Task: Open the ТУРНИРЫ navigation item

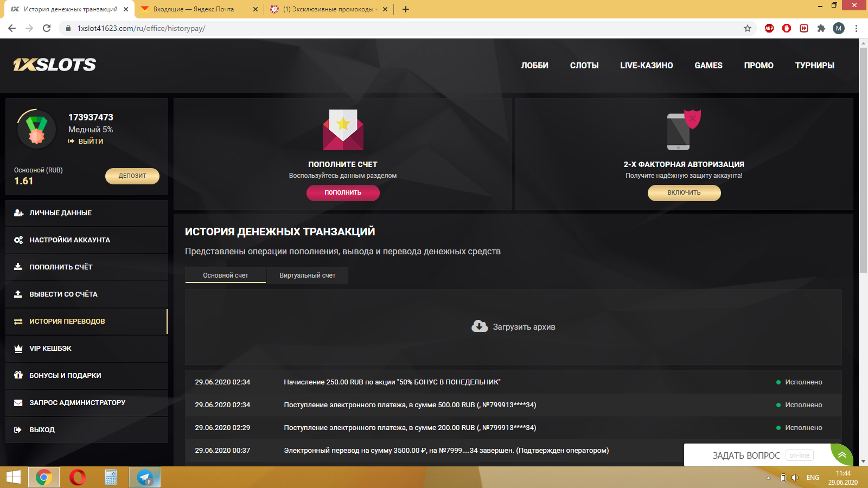Action: (x=815, y=66)
